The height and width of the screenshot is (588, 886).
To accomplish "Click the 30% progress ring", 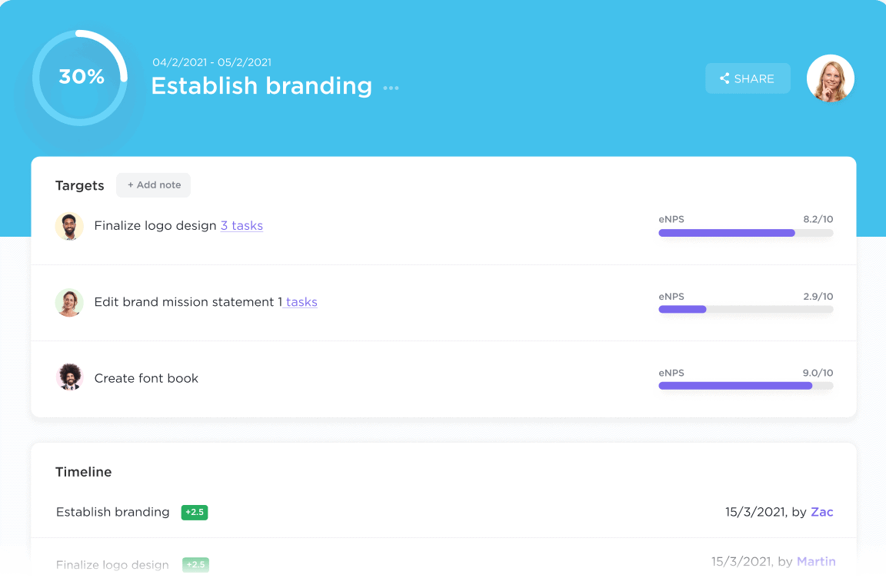I will coord(80,77).
